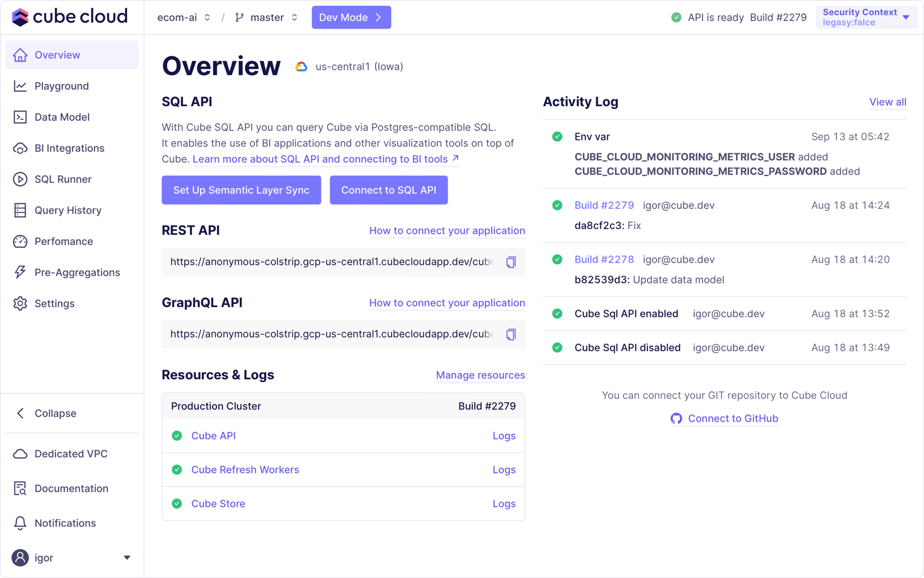Click the status check on Env var entry
Image resolution: width=924 pixels, height=578 pixels.
[x=557, y=137]
